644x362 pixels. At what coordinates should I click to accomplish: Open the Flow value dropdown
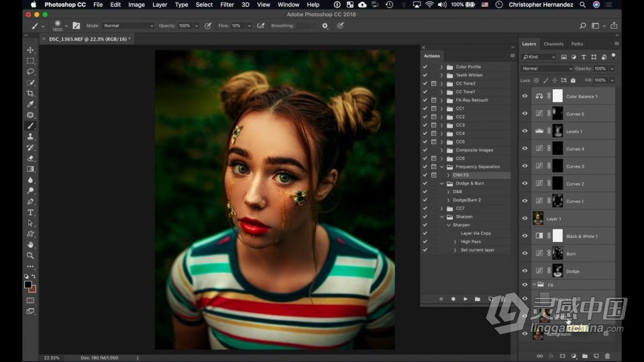pos(249,25)
